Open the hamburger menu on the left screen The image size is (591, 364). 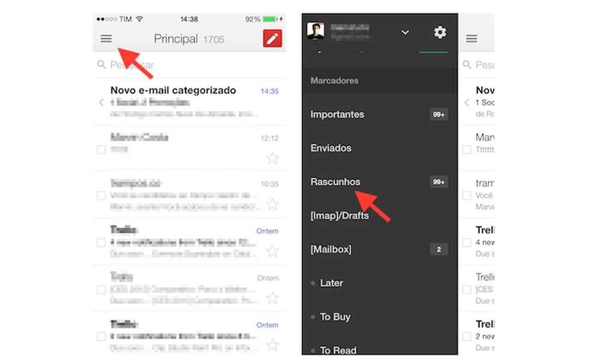pos(106,38)
